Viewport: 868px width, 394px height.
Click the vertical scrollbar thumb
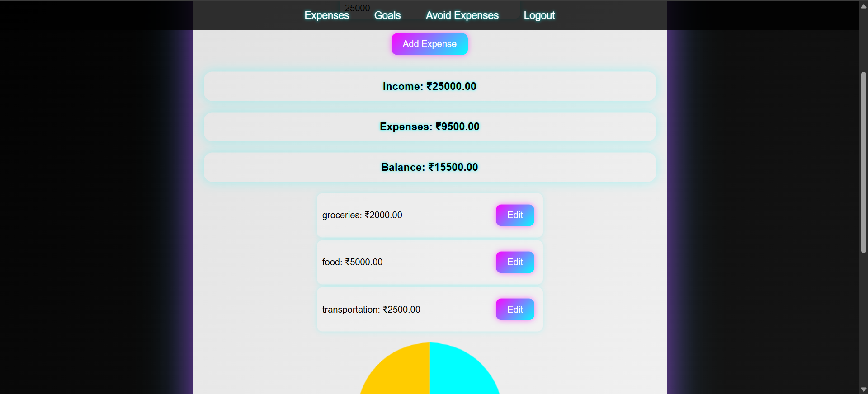click(x=863, y=163)
